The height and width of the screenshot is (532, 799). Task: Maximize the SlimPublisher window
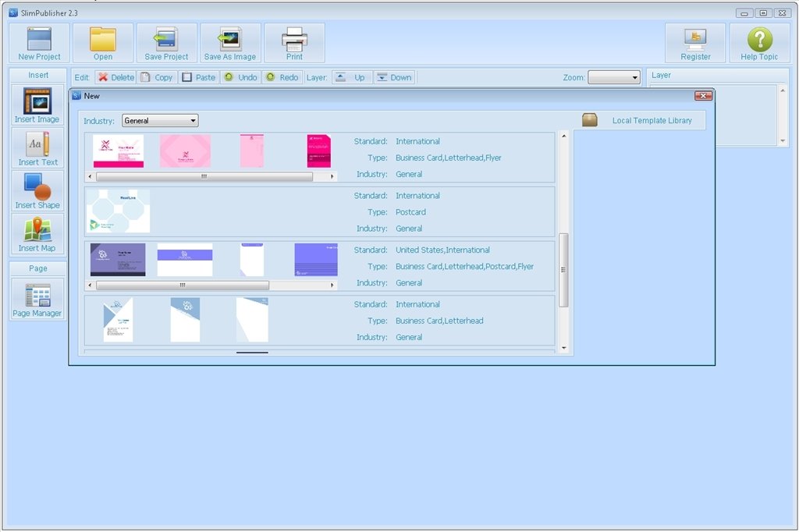tap(763, 12)
